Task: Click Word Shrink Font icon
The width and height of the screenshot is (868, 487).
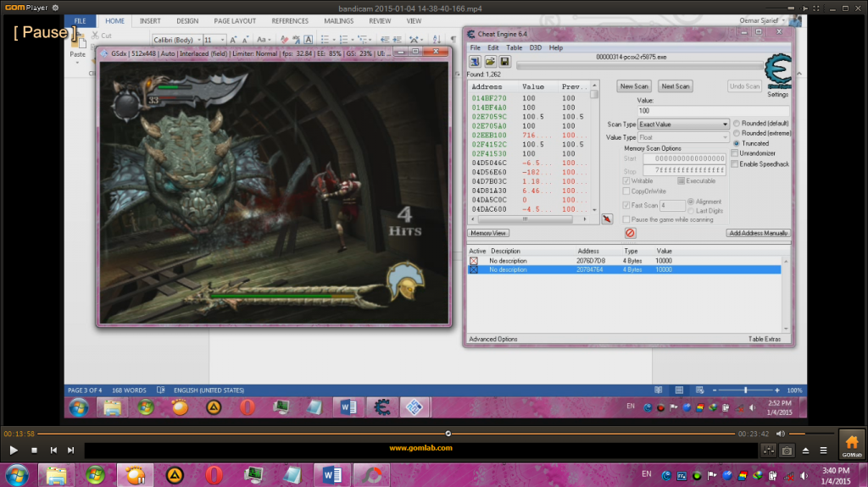Action: tap(245, 39)
